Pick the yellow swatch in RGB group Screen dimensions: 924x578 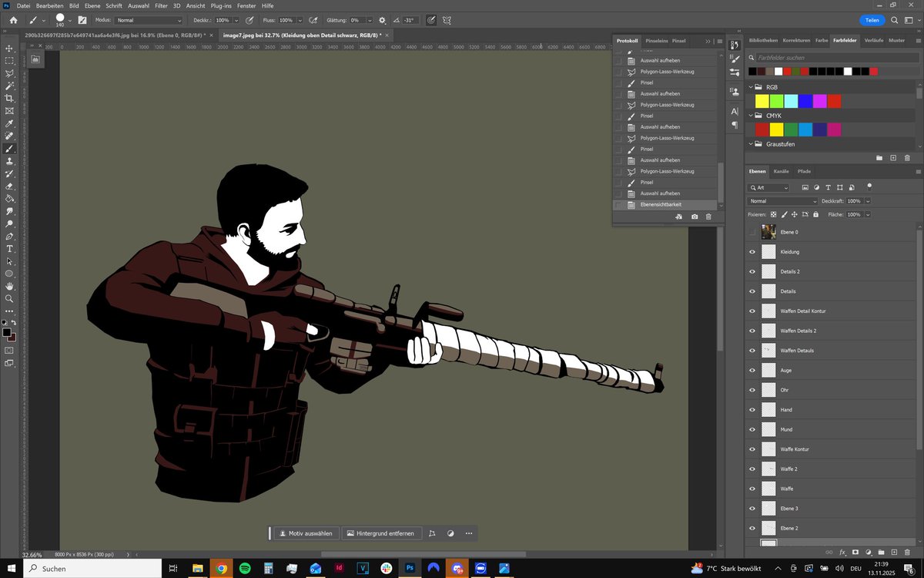tap(762, 101)
